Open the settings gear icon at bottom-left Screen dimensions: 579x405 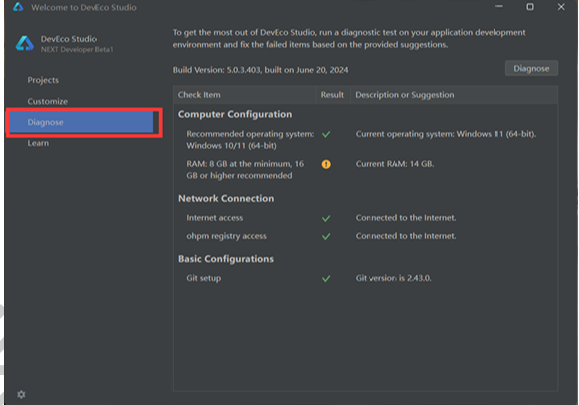click(21, 394)
